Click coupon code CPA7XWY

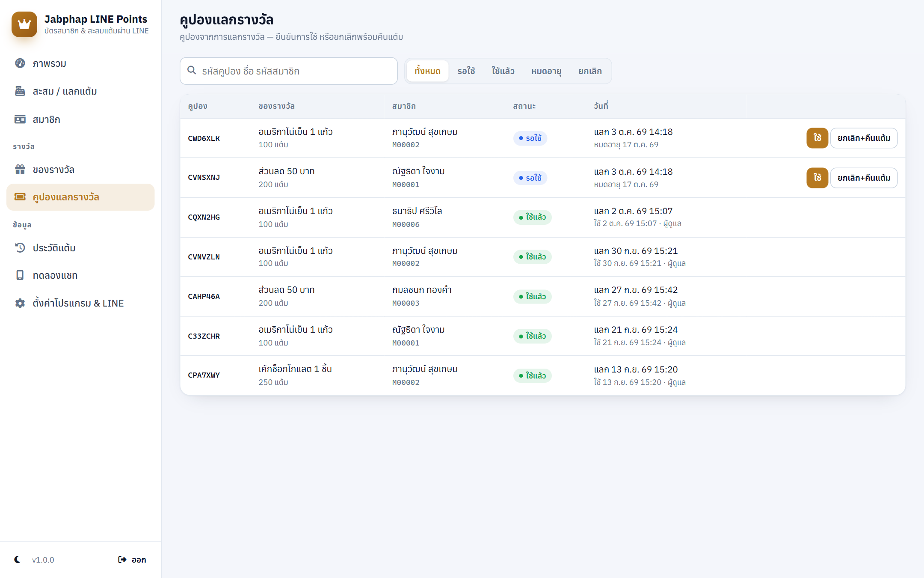click(204, 375)
